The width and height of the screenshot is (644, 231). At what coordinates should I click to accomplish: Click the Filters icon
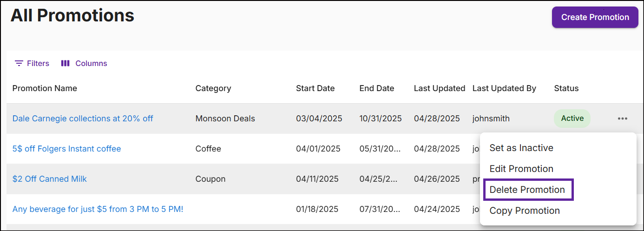[19, 63]
